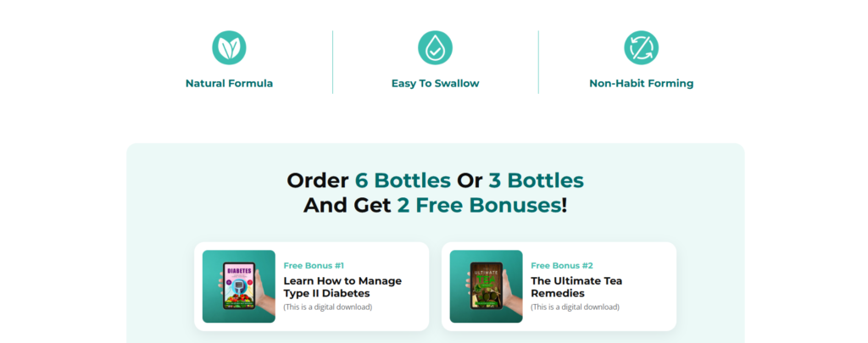Open the Diabetes ebook thumbnail image
This screenshot has height=343, width=868.
tap(238, 286)
